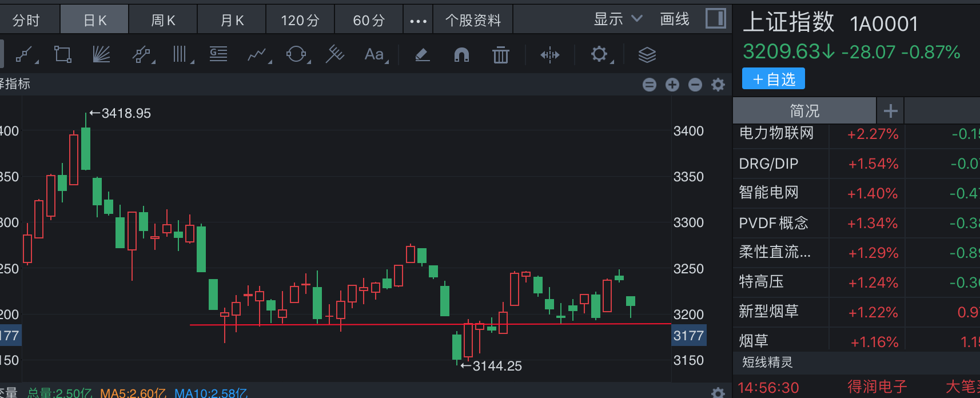Viewport: 980px width, 398px height.
Task: Open the 个股资料 page
Action: [x=473, y=21]
